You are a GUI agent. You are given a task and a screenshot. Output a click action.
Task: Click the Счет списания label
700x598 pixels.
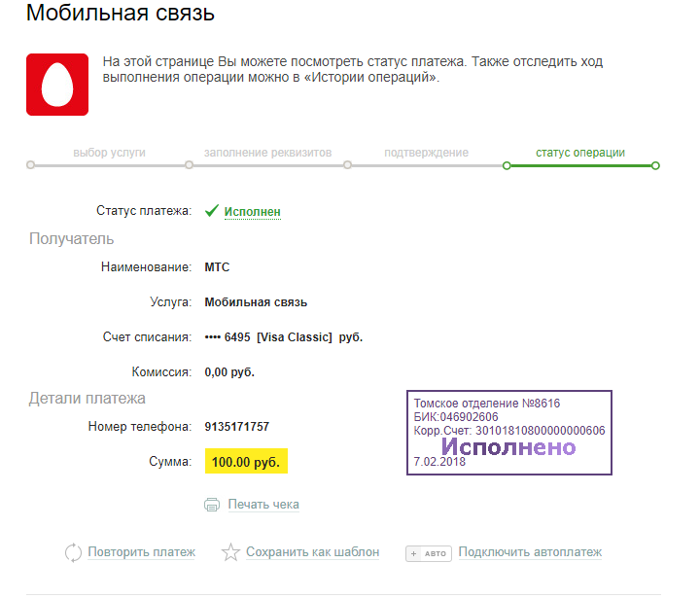coord(147,337)
